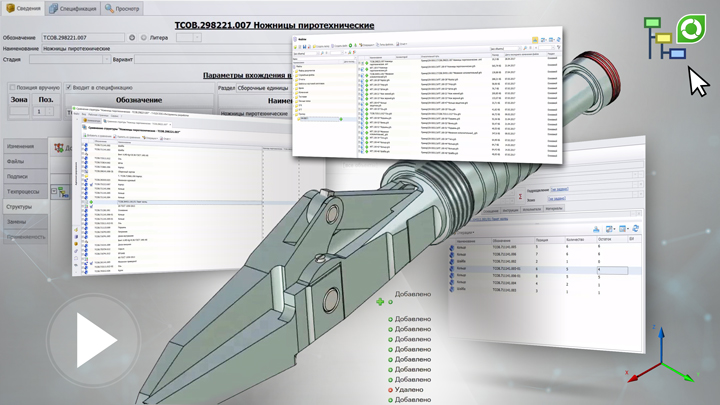
Task: Click the red sigma icon
Action: click(520, 197)
